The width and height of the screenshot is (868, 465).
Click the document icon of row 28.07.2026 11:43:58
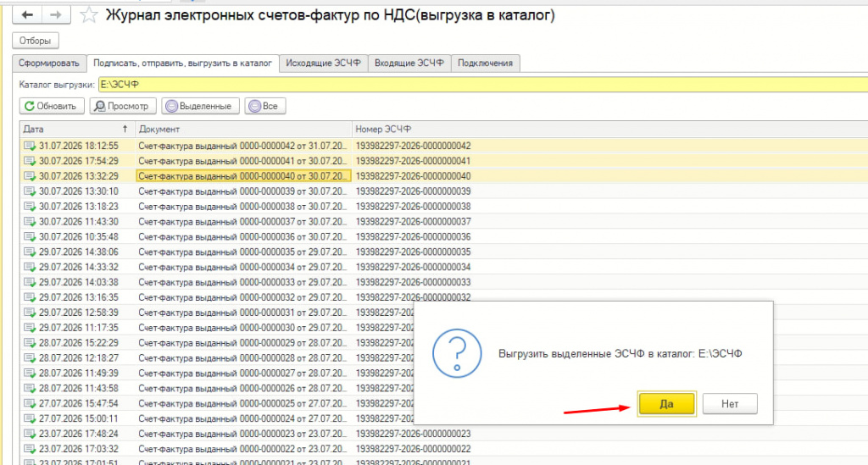click(x=30, y=388)
